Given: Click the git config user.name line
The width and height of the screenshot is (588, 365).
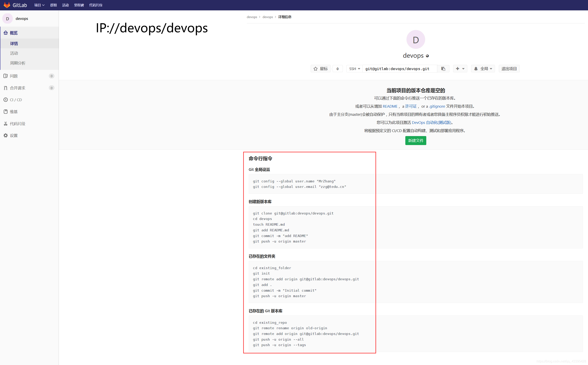Looking at the screenshot, I should [294, 181].
